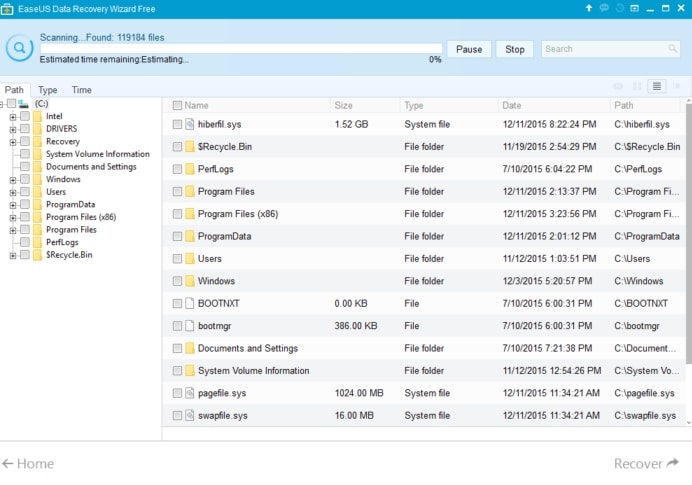This screenshot has width=692, height=485.
Task: Open the title bar menu box icon
Action: (x=635, y=8)
